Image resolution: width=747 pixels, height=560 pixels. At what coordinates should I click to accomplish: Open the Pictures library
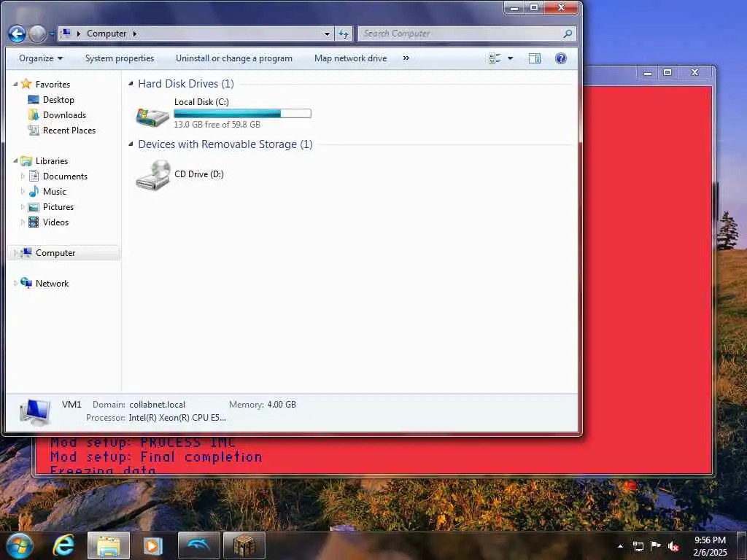(x=58, y=206)
